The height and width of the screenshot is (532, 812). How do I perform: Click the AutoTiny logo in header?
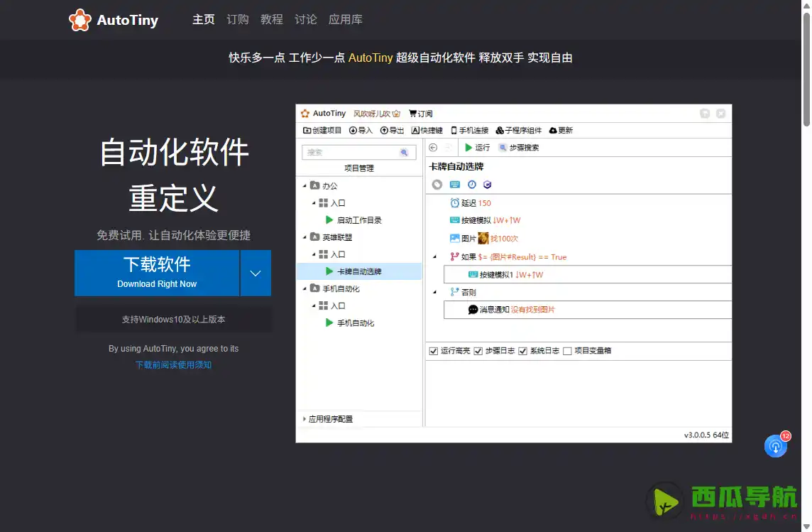coord(114,20)
